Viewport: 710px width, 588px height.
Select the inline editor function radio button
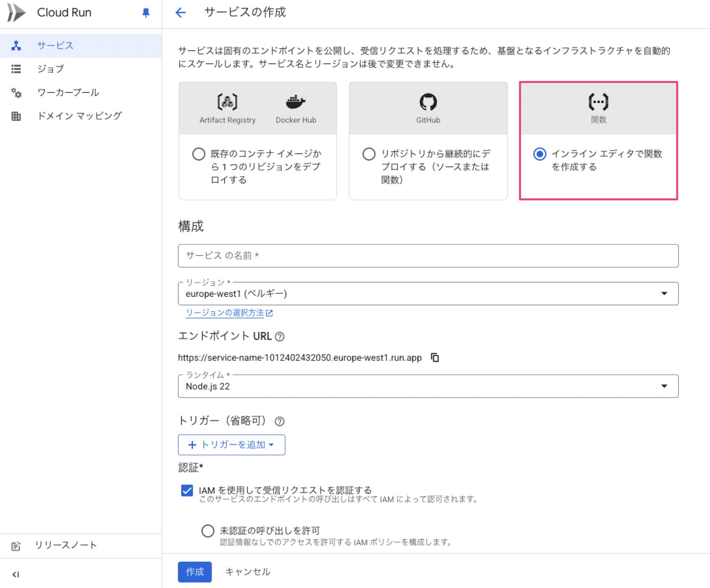point(540,154)
